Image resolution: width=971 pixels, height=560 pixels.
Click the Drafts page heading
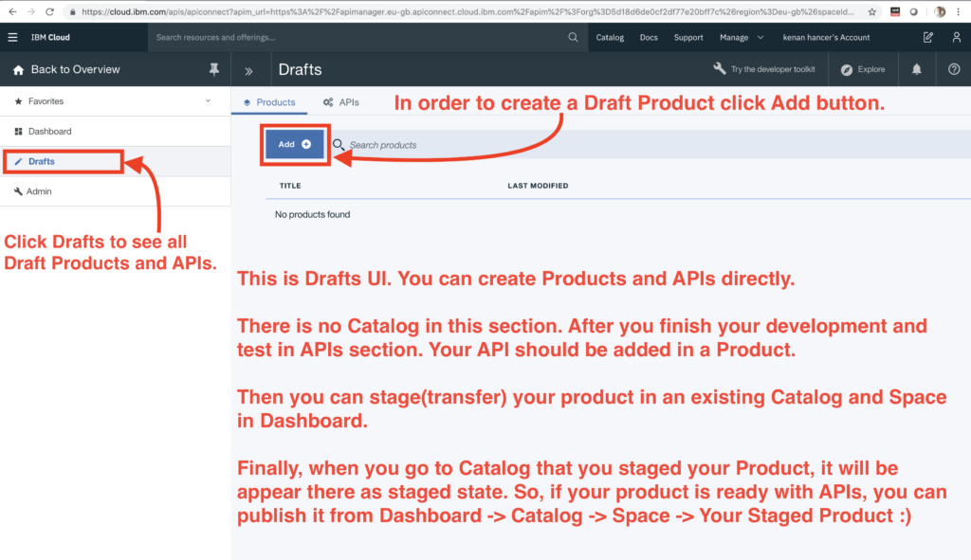300,69
